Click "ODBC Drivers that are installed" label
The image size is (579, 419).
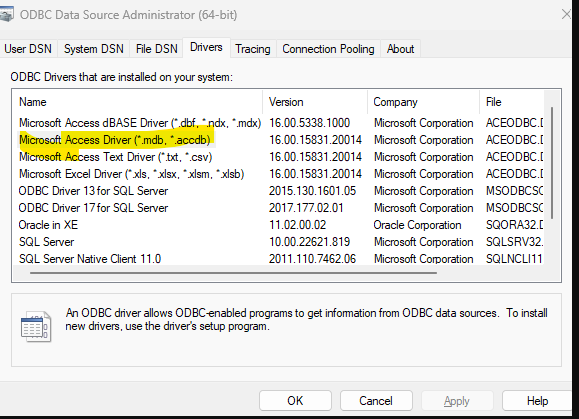121,77
